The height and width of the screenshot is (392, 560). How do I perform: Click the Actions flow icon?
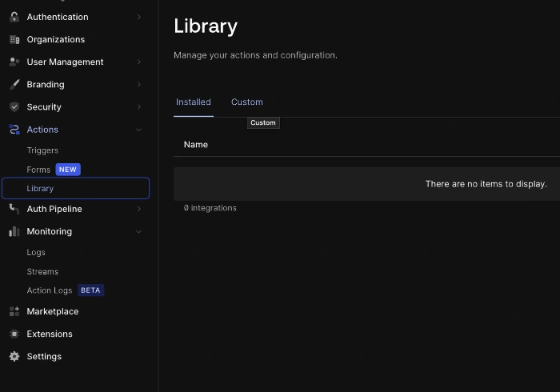click(x=14, y=130)
